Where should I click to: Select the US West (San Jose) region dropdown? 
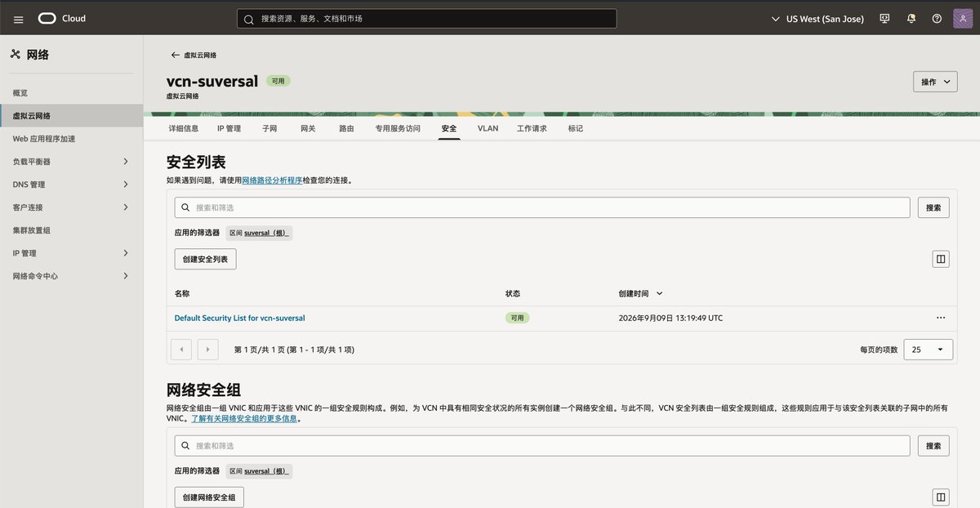pos(817,19)
